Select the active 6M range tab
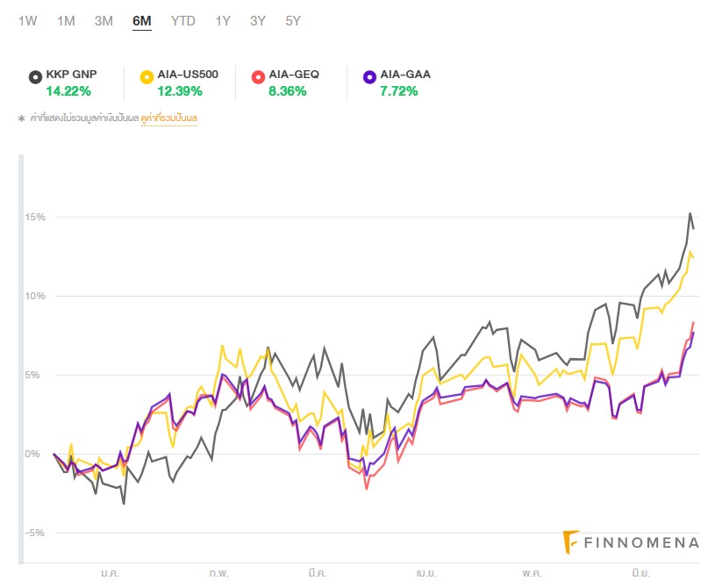This screenshot has width=715, height=588. coord(142,21)
